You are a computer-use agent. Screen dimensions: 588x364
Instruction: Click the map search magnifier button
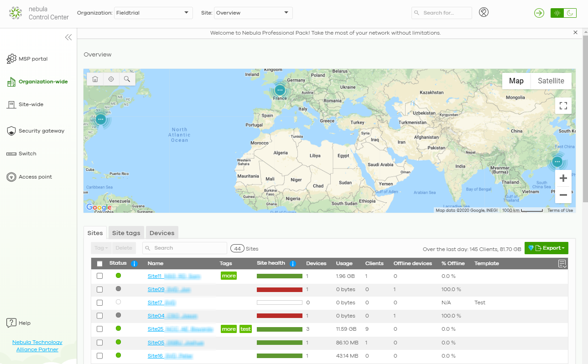pos(127,79)
